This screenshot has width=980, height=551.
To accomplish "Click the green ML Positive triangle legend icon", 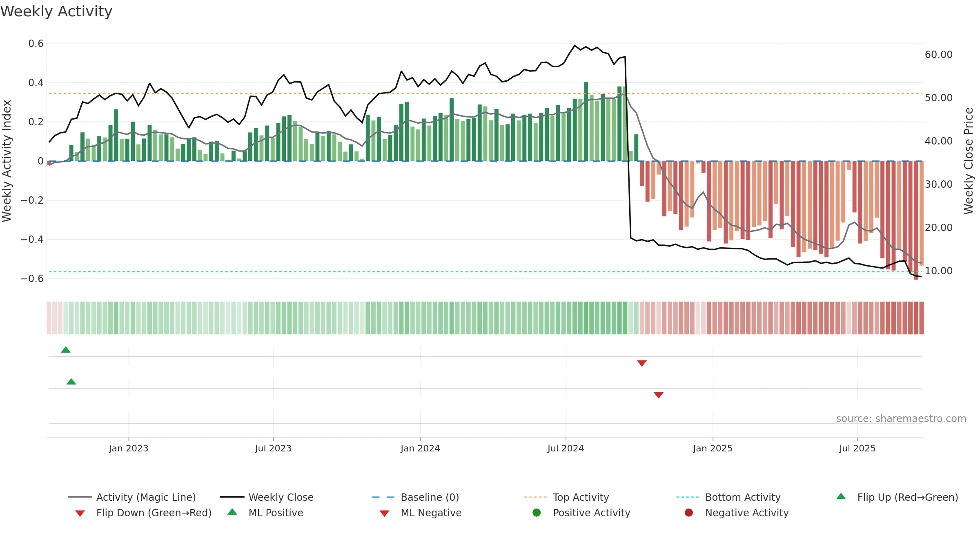I will [232, 512].
